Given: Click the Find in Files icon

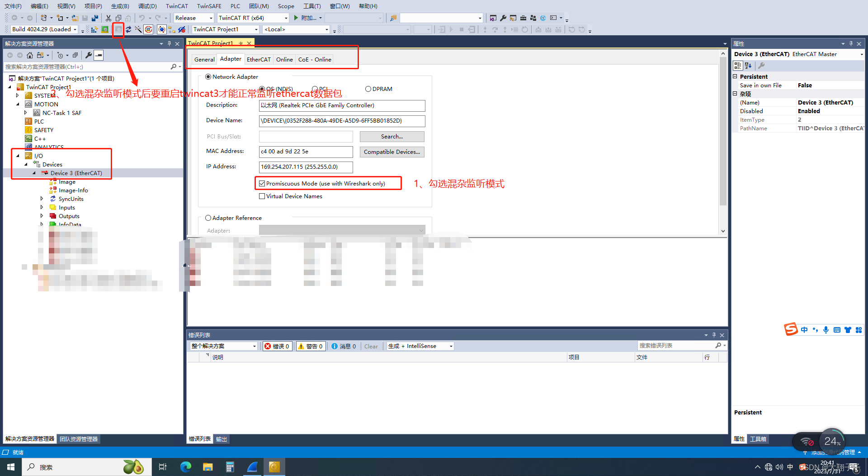Looking at the screenshot, I should (393, 18).
